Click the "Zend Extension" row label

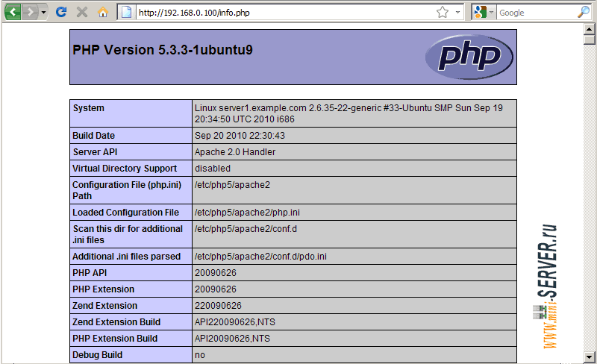click(104, 306)
